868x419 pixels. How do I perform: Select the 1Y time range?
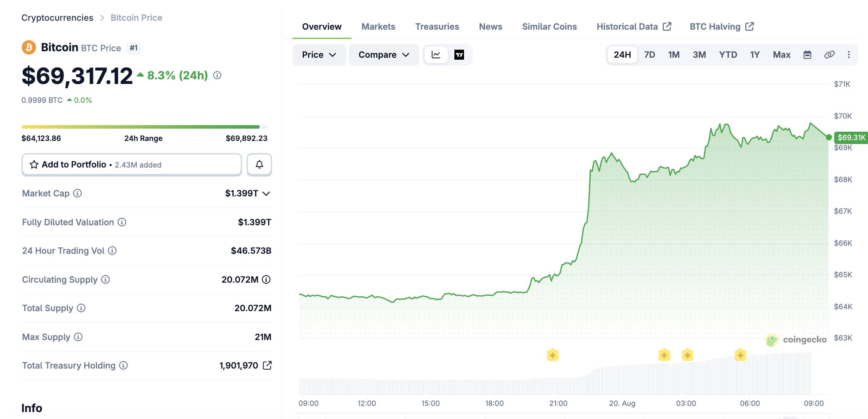coord(755,55)
